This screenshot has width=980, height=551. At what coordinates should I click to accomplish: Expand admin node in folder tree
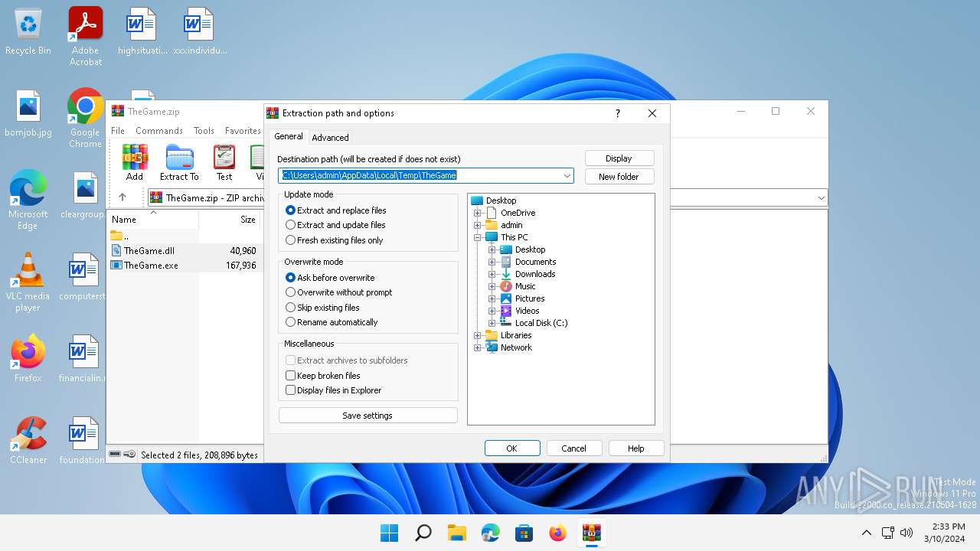point(478,225)
